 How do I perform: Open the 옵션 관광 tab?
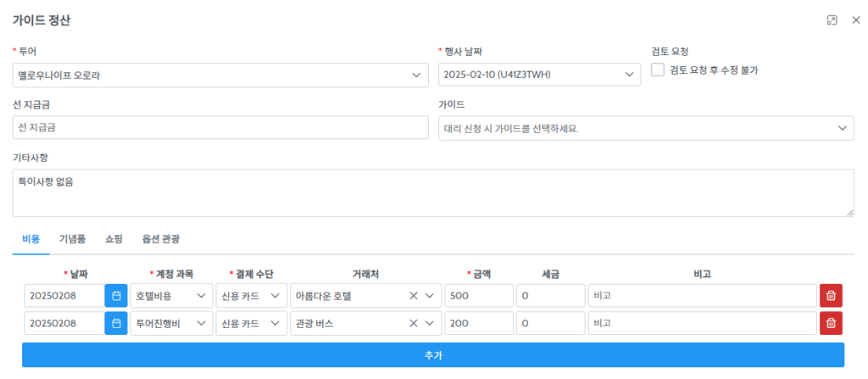tap(160, 239)
